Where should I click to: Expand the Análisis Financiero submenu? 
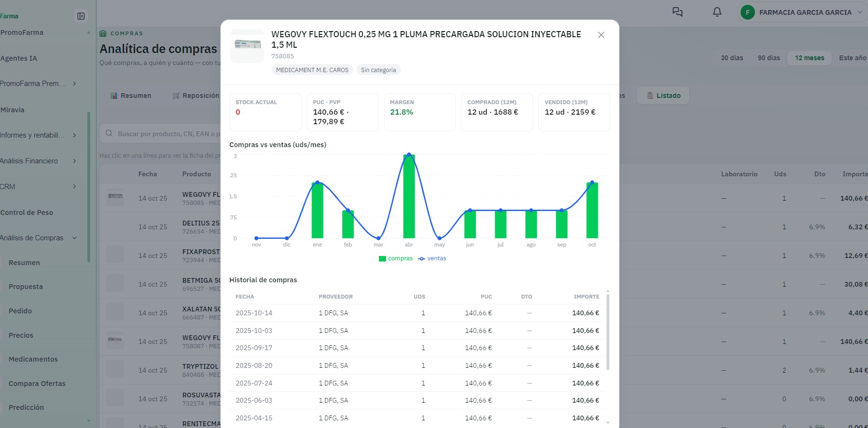(x=74, y=161)
